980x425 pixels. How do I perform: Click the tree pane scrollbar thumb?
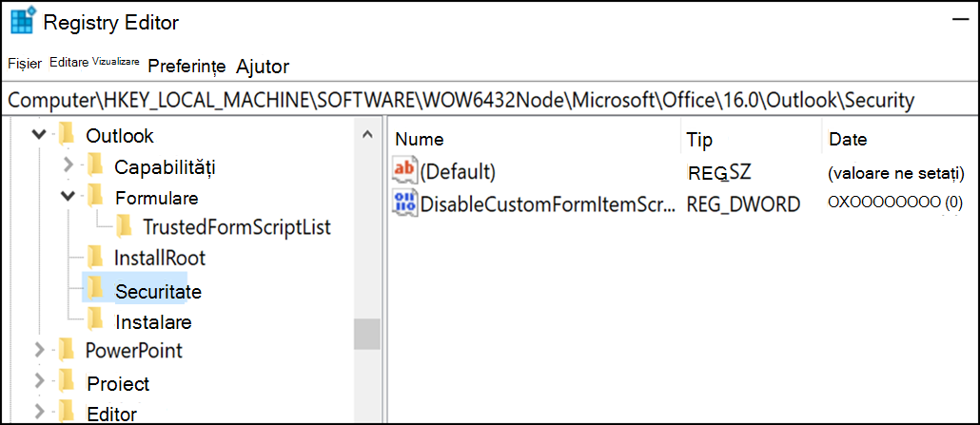click(367, 334)
